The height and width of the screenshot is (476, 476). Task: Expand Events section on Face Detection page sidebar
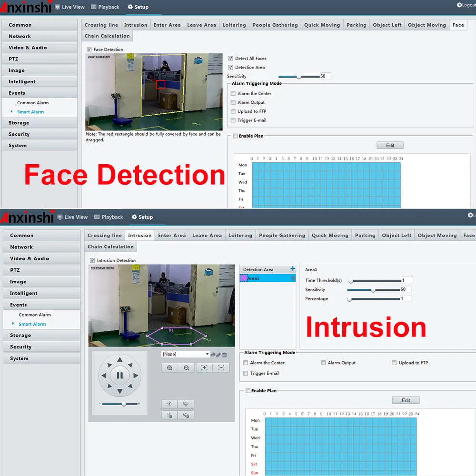tap(40, 93)
